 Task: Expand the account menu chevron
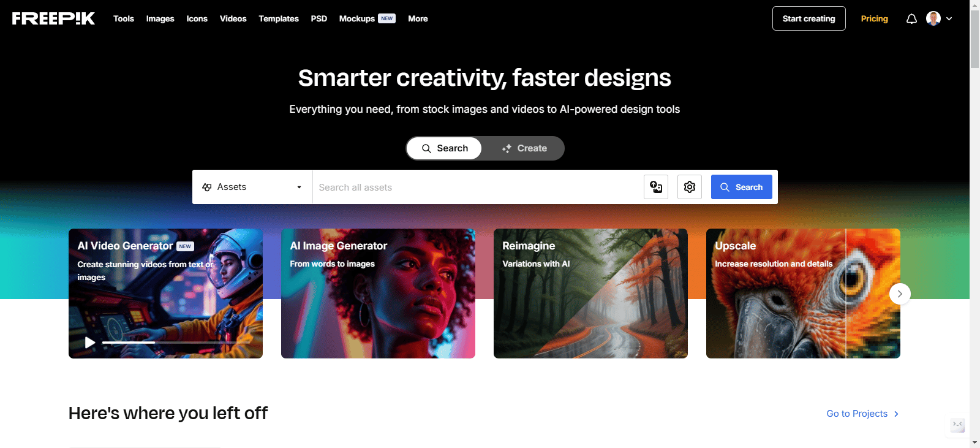(949, 19)
